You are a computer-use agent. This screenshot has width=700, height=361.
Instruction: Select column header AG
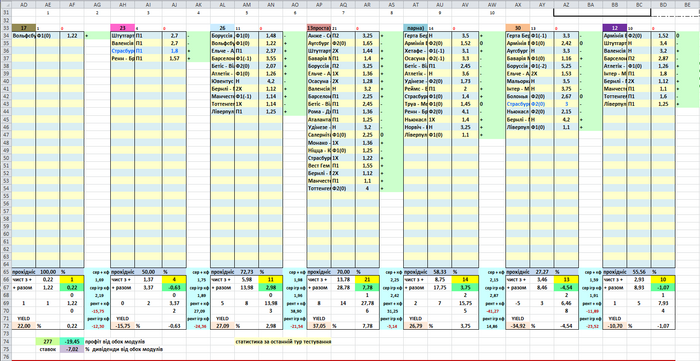[x=97, y=4]
